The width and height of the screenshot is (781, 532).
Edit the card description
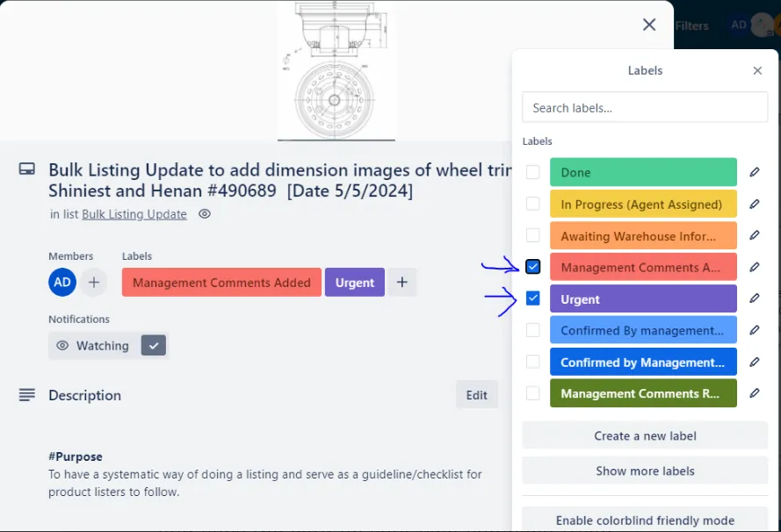point(477,395)
